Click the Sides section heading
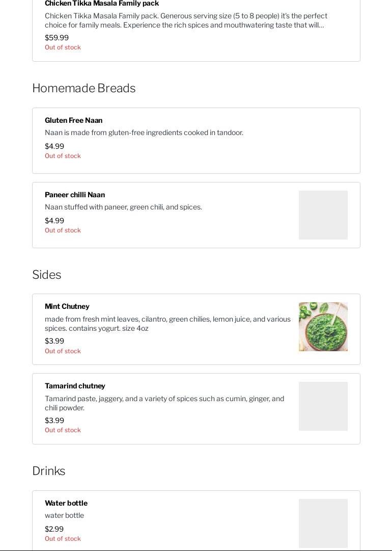 (x=46, y=275)
